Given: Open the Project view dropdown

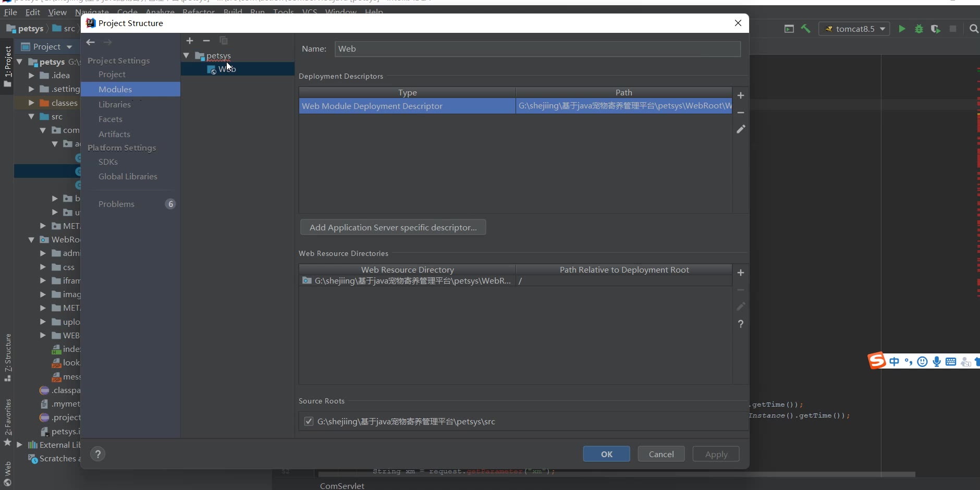Looking at the screenshot, I should (70, 47).
